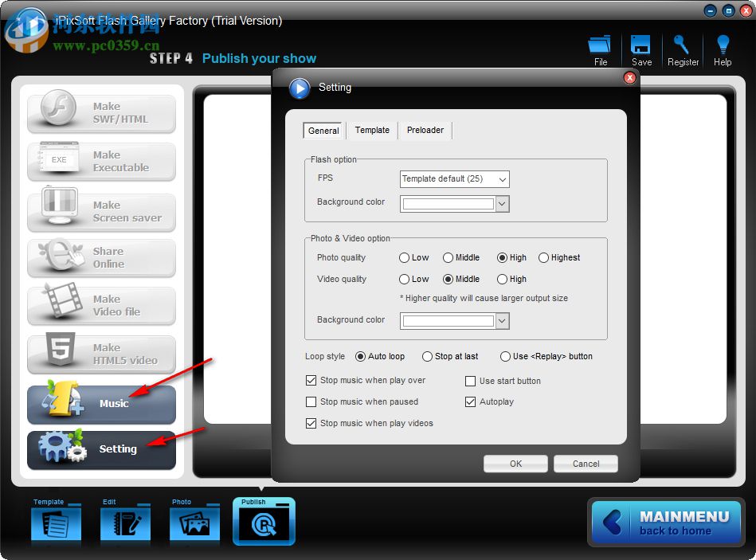756x560 pixels.
Task: Open the Flash Background color dropdown
Action: (502, 204)
